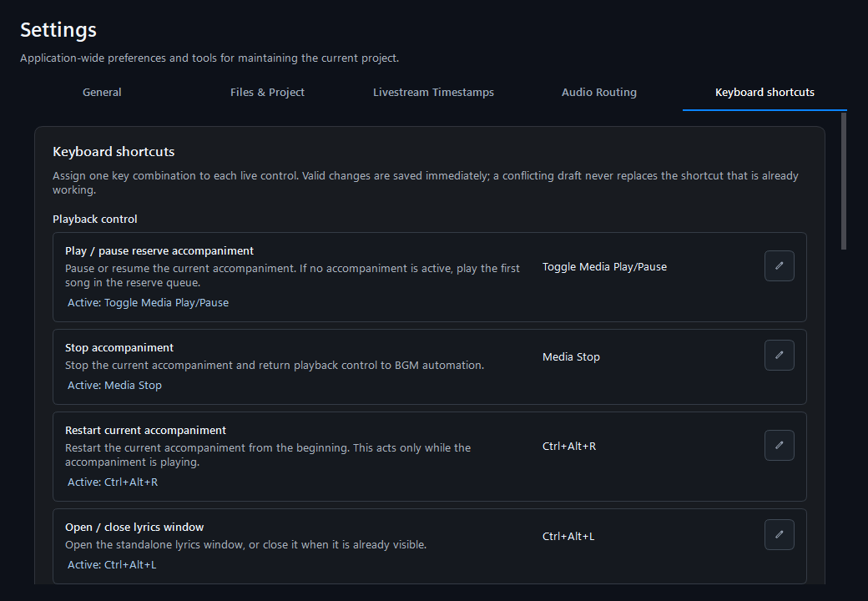Go to the Livestream Timestamps tab
This screenshot has width=868, height=601.
[x=433, y=93]
